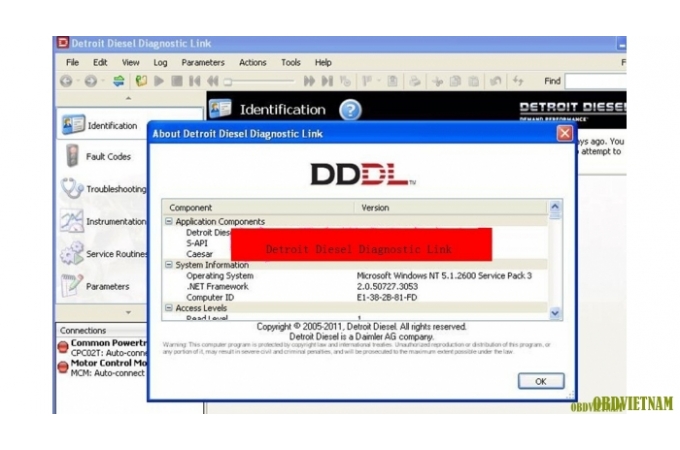
Task: Click the E1-38-2B-81-FD computer ID value
Action: point(387,297)
